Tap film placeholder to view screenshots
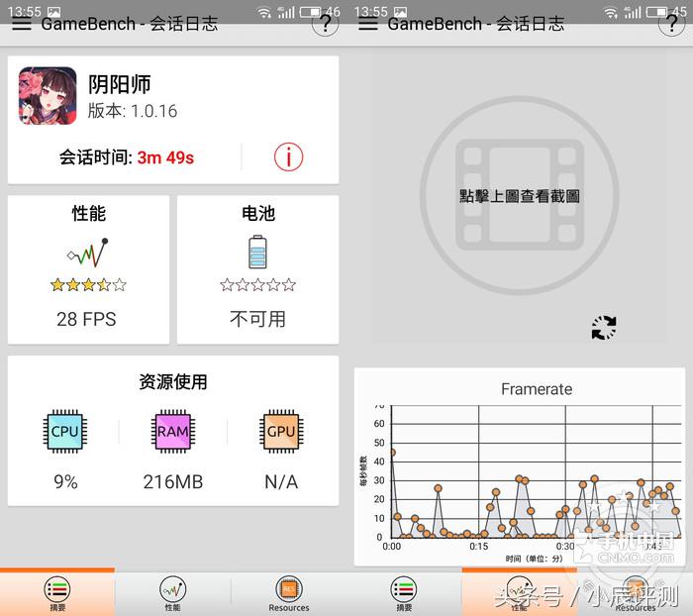Image resolution: width=693 pixels, height=616 pixels. (x=520, y=194)
